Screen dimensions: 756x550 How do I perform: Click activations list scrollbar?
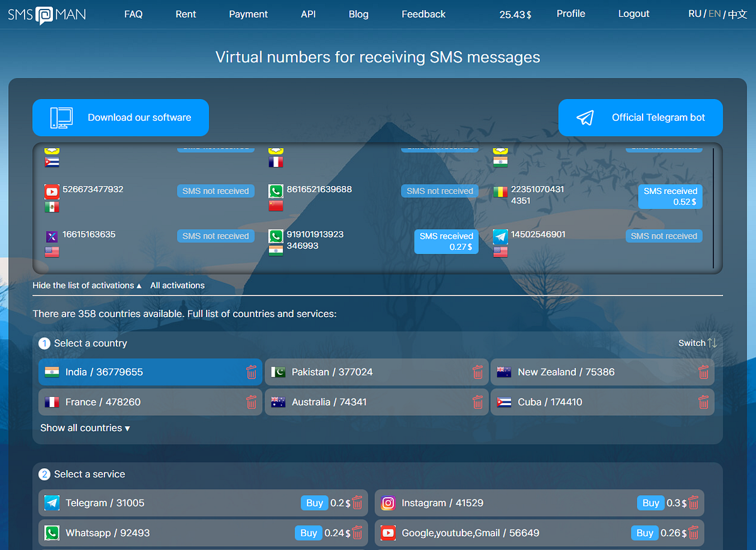tap(713, 208)
